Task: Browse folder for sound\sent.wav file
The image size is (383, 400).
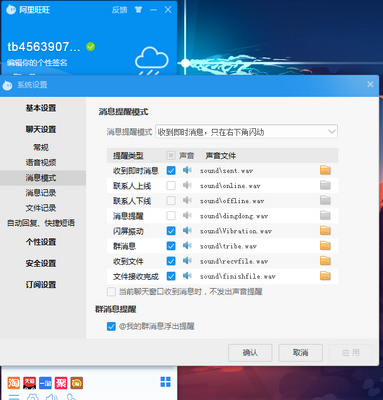Action: pos(325,170)
